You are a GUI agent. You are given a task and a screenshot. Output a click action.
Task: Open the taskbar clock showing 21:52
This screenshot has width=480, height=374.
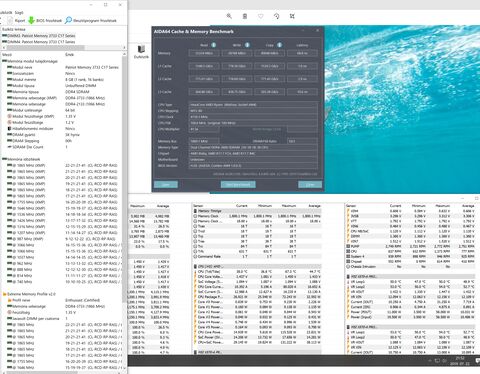coord(460,361)
